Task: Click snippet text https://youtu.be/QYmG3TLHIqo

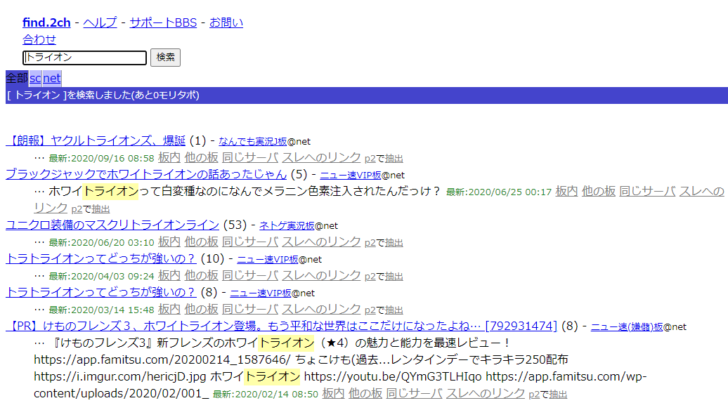Action: (393, 377)
